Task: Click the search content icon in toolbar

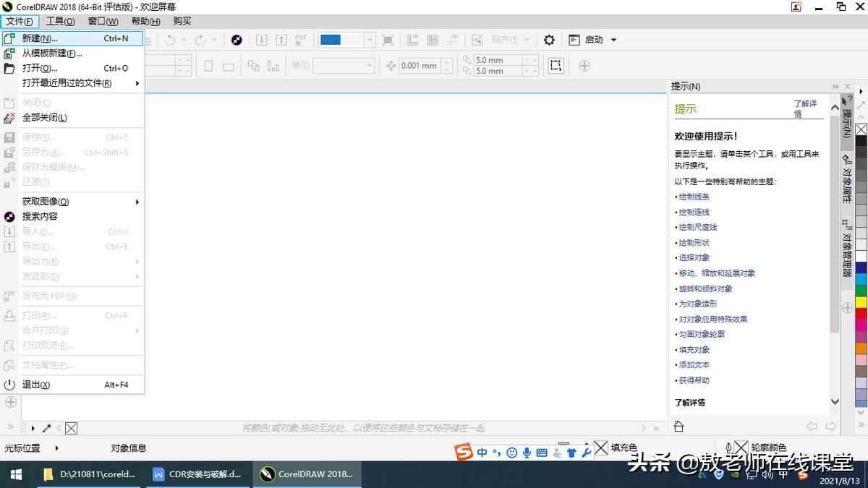Action: click(x=237, y=40)
